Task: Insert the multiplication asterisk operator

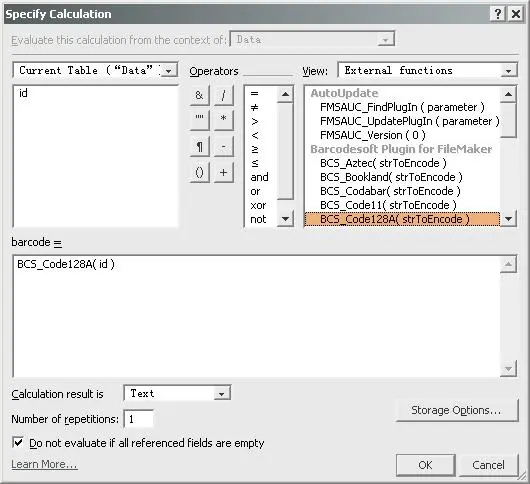Action: pyautogui.click(x=223, y=120)
